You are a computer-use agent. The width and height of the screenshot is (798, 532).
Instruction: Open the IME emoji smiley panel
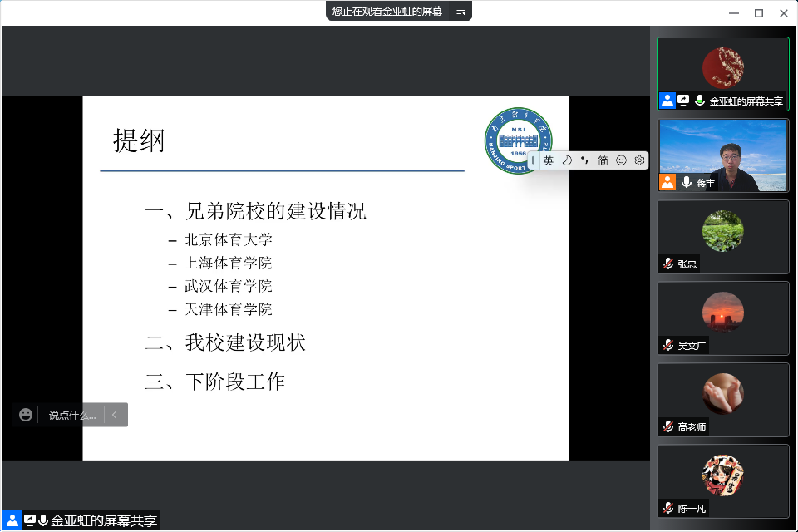click(x=621, y=160)
